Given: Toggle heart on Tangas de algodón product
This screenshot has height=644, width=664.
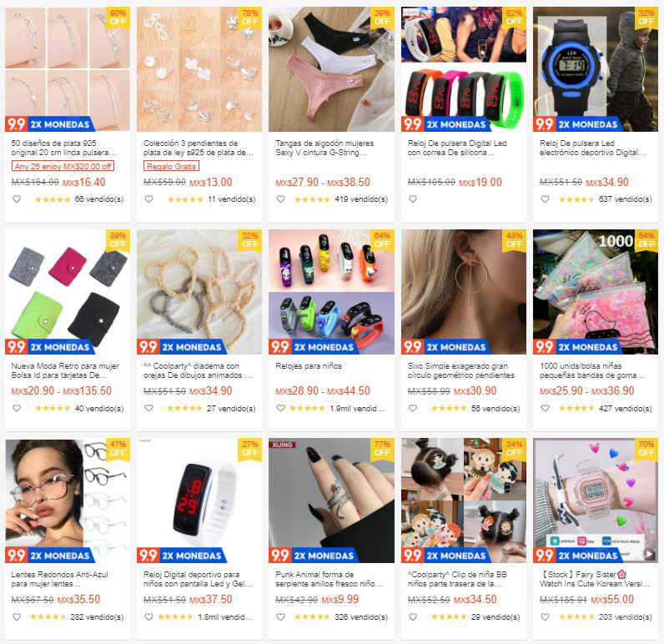Looking at the screenshot, I should [x=281, y=199].
